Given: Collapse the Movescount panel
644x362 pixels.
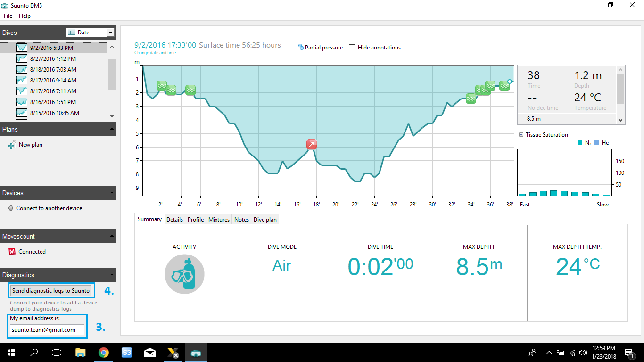Looking at the screenshot, I should pyautogui.click(x=112, y=236).
